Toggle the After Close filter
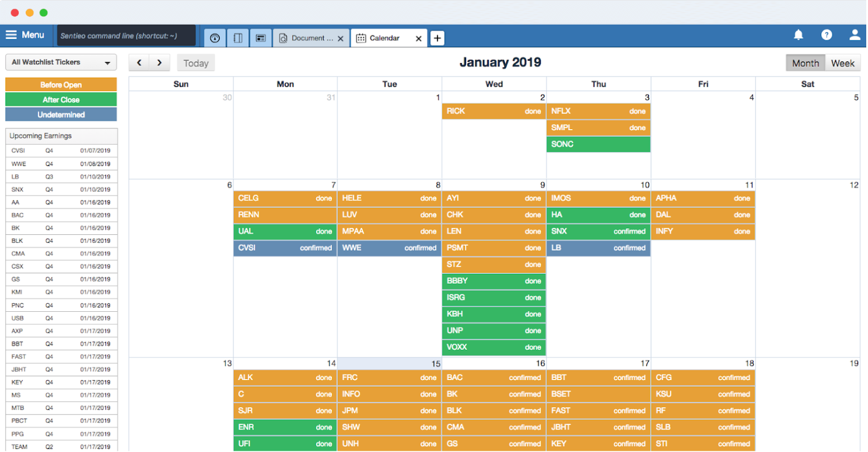The width and height of the screenshot is (868, 452). (61, 100)
